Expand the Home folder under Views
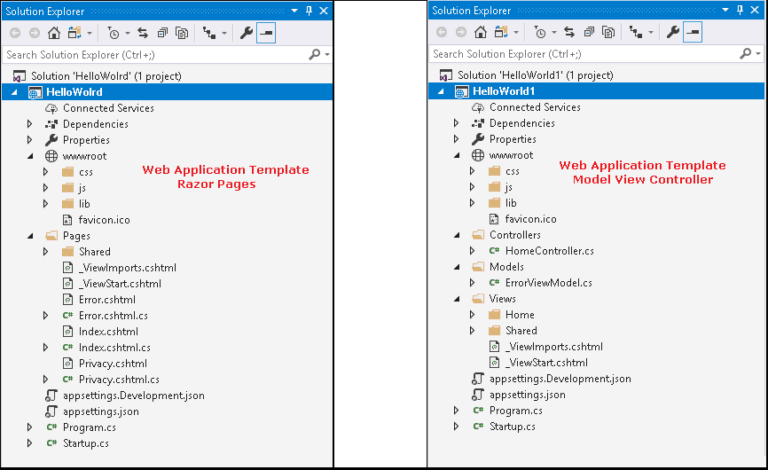Image resolution: width=768 pixels, height=470 pixels. point(473,315)
